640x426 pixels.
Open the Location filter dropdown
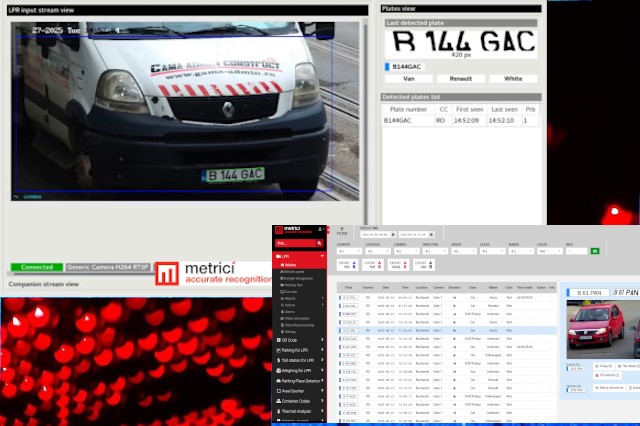378,251
